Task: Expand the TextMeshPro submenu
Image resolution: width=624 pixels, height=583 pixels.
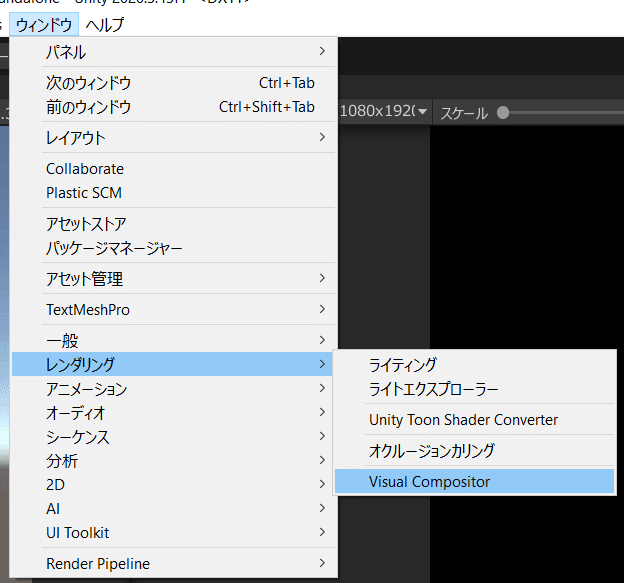Action: [174, 310]
